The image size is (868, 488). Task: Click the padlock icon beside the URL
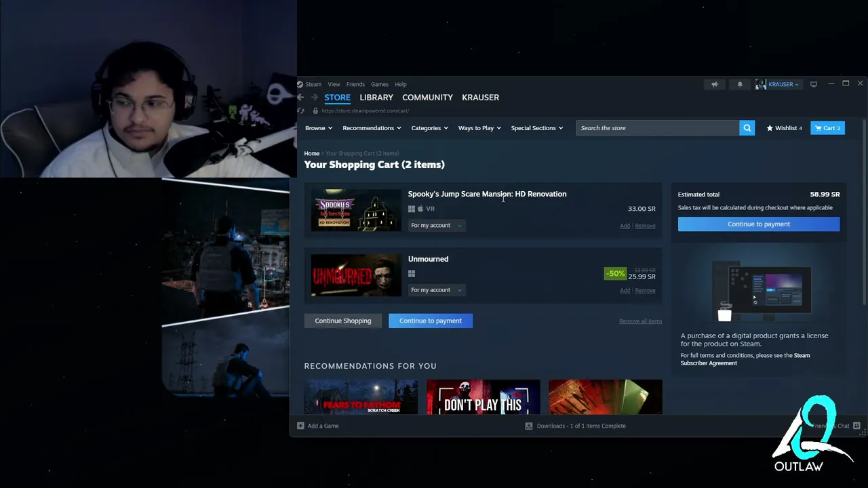[x=315, y=110]
